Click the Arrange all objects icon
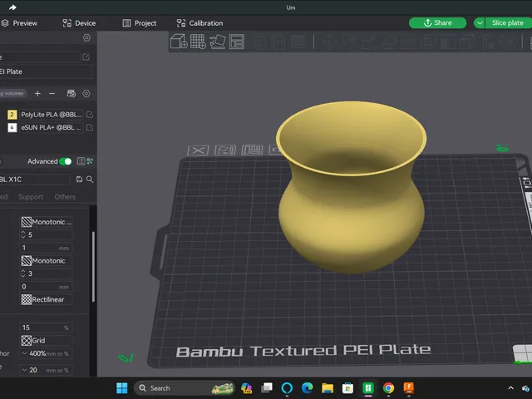 click(236, 42)
